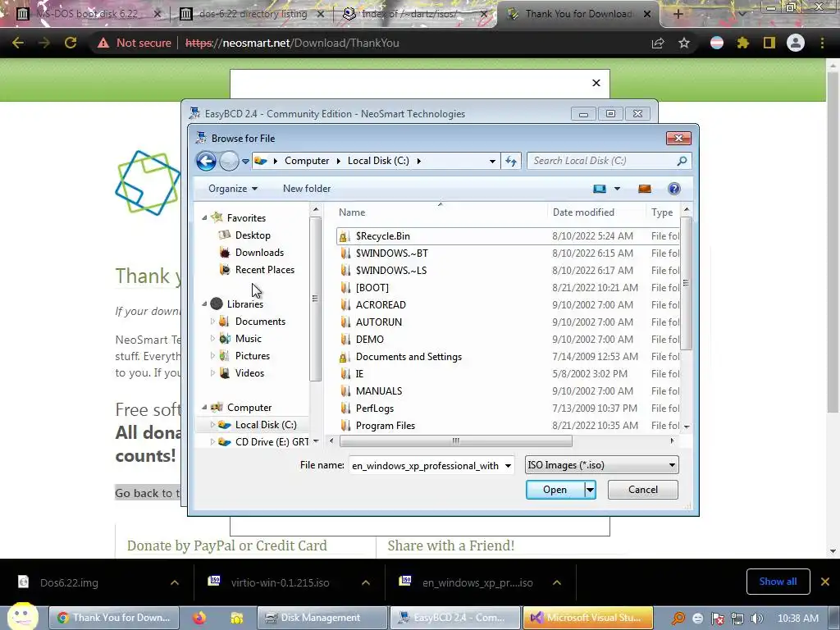Select the IE folder
This screenshot has width=840, height=630.
[359, 373]
